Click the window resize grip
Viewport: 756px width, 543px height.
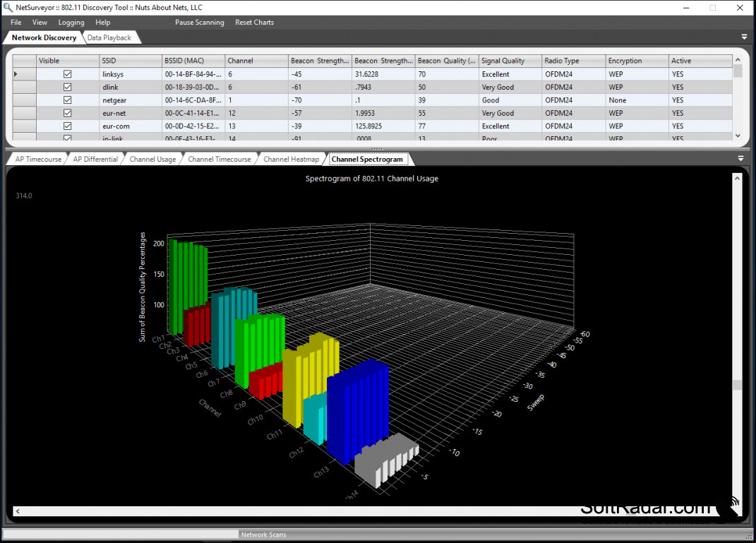[749, 536]
